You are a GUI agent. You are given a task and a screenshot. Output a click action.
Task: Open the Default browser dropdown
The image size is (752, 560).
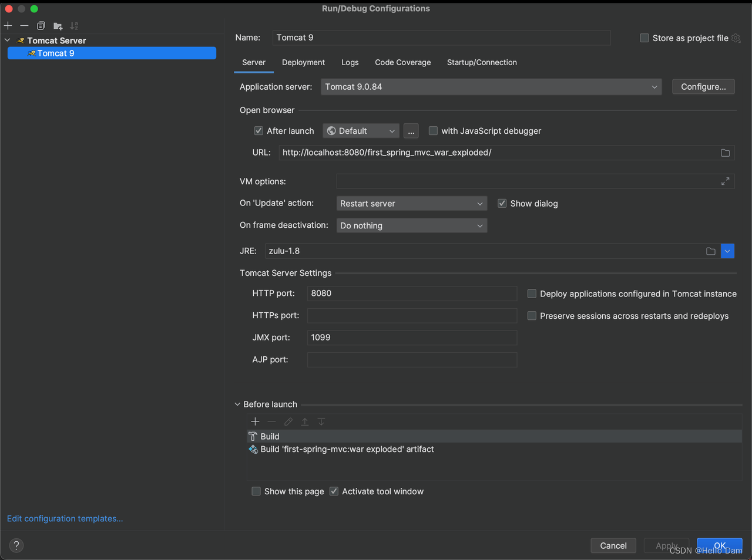(x=361, y=131)
